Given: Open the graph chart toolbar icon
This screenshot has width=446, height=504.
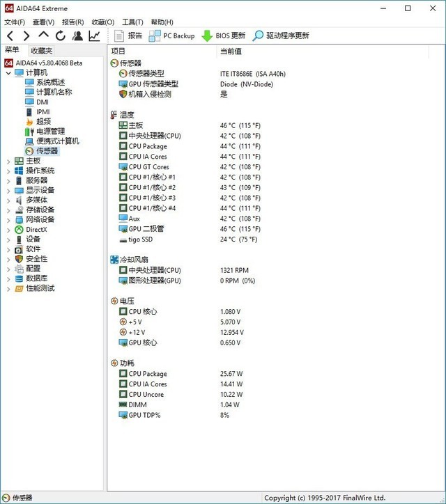Looking at the screenshot, I should pyautogui.click(x=95, y=36).
